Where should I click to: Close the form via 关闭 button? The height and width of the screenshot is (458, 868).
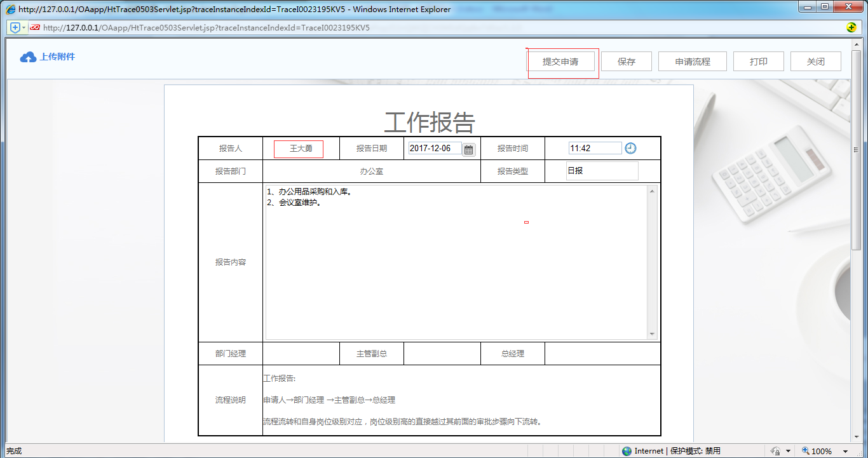click(x=815, y=61)
